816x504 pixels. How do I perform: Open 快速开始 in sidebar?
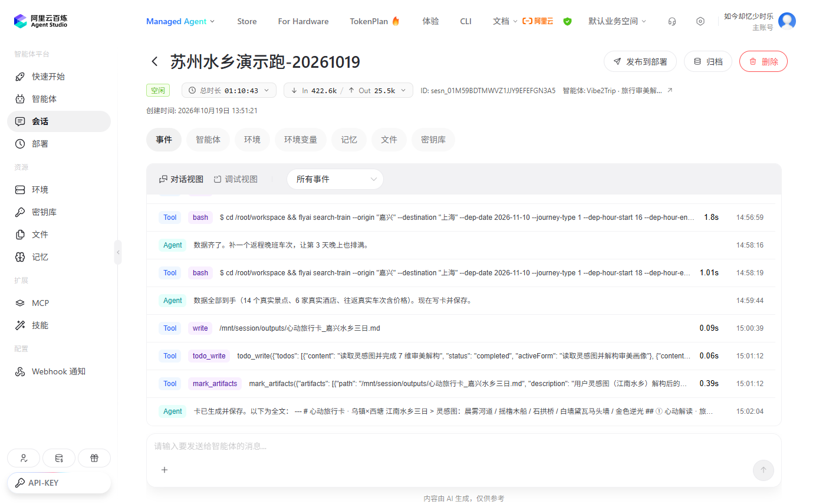(59, 77)
